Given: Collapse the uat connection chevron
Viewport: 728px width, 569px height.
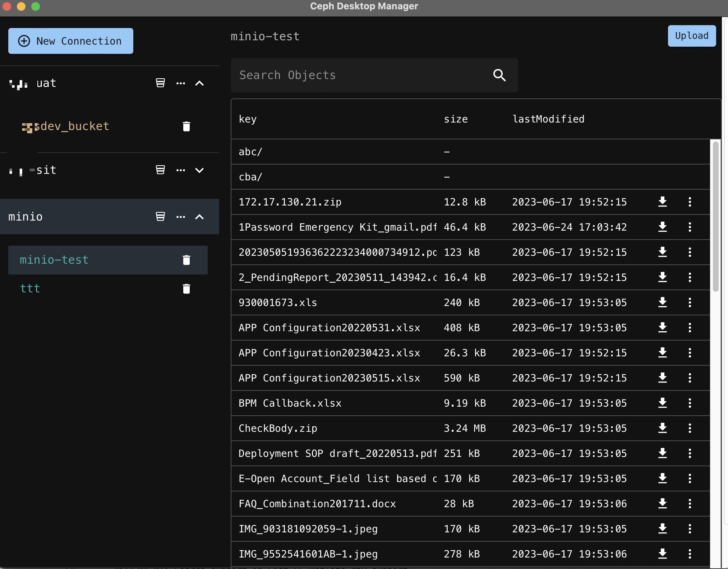Looking at the screenshot, I should point(199,83).
